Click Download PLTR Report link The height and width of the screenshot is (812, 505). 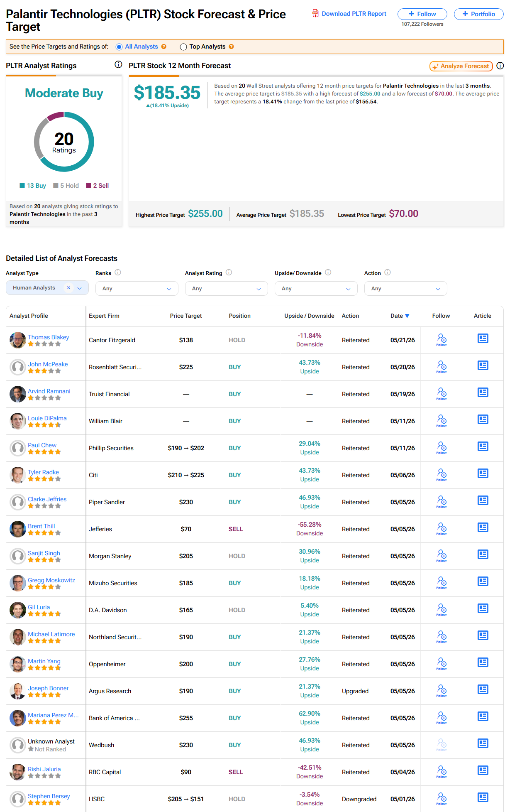pyautogui.click(x=349, y=14)
